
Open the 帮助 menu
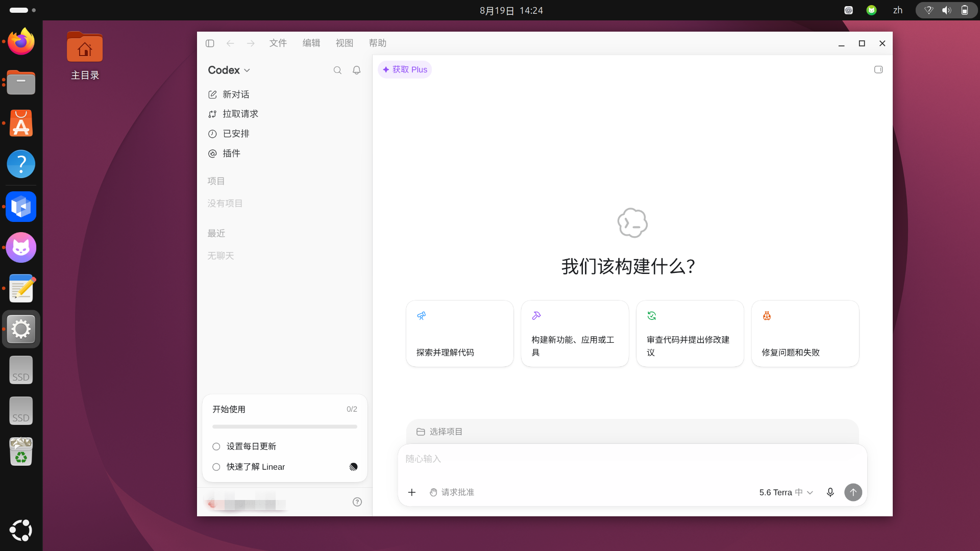[378, 43]
